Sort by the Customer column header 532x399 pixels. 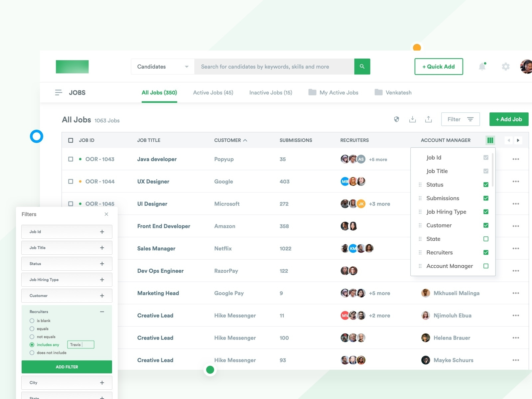coord(230,140)
